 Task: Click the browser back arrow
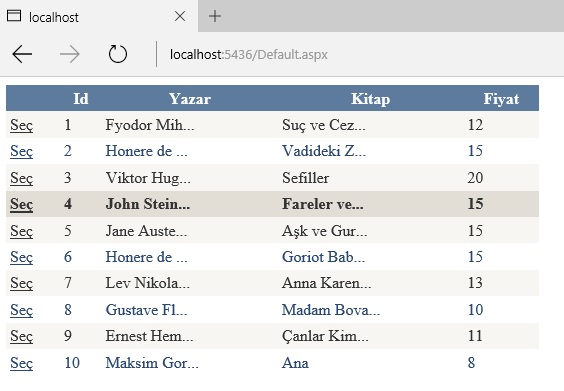tap(22, 54)
